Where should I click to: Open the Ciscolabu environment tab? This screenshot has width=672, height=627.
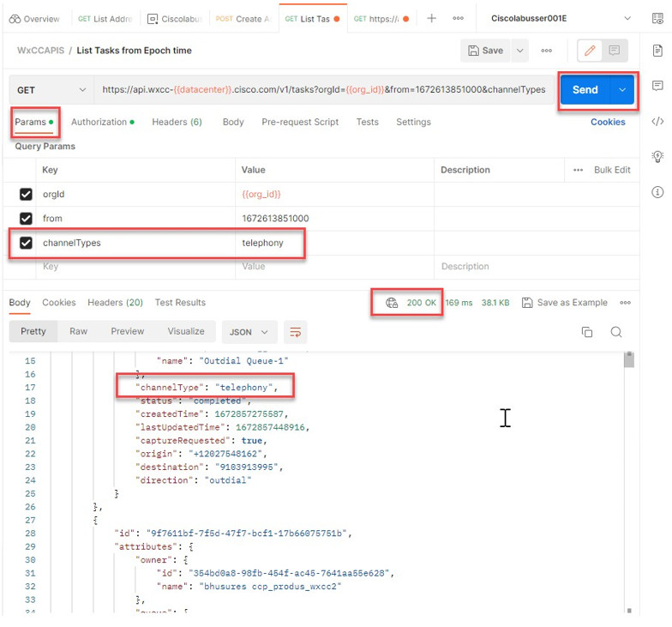175,19
